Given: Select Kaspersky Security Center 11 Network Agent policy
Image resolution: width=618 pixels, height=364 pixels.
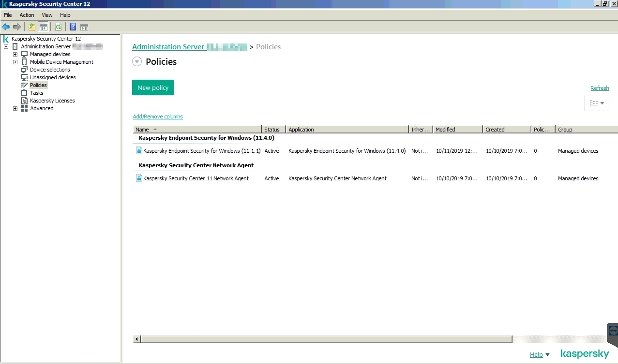Looking at the screenshot, I should pyautogui.click(x=196, y=178).
